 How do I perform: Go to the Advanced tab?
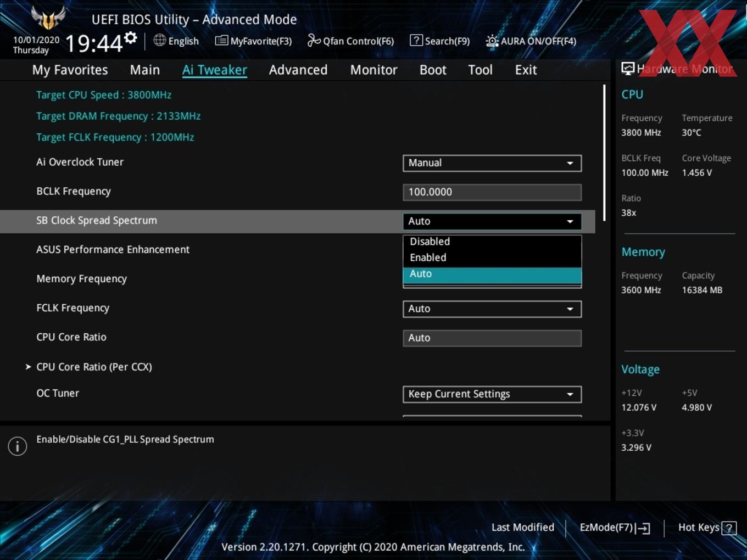tap(298, 70)
